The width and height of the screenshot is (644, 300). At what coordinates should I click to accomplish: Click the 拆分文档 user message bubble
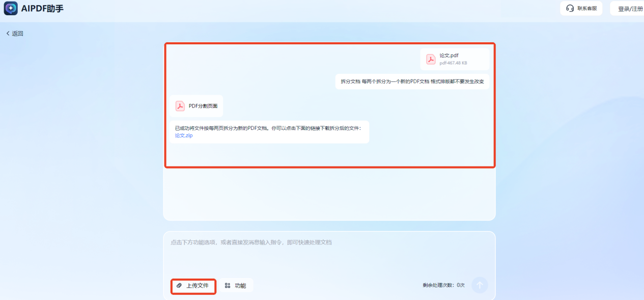point(412,81)
